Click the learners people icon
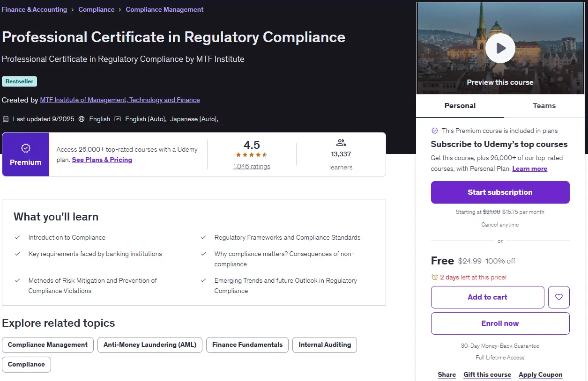 pos(341,143)
